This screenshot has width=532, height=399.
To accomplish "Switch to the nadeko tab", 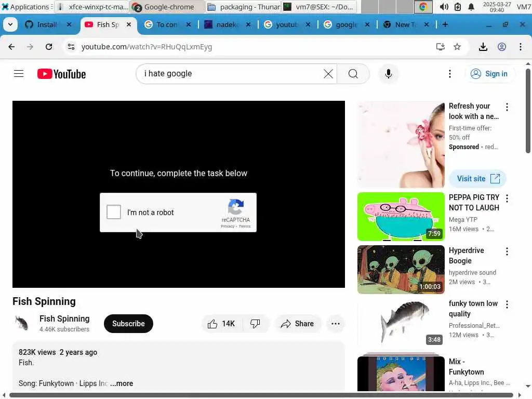I will pos(226,24).
